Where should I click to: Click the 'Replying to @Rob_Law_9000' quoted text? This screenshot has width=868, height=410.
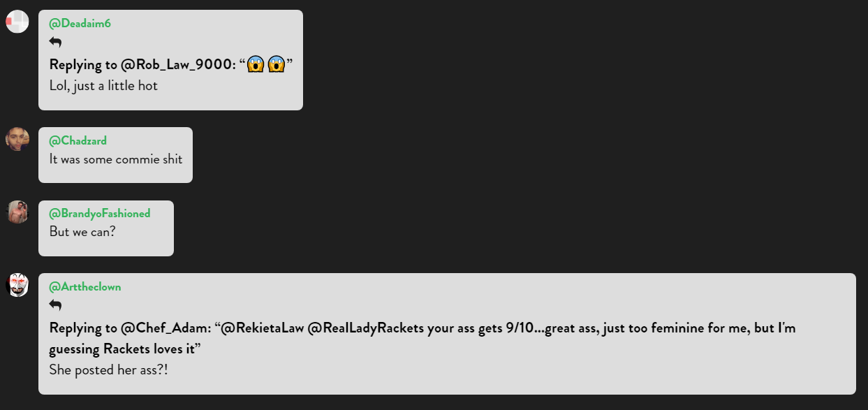point(171,65)
